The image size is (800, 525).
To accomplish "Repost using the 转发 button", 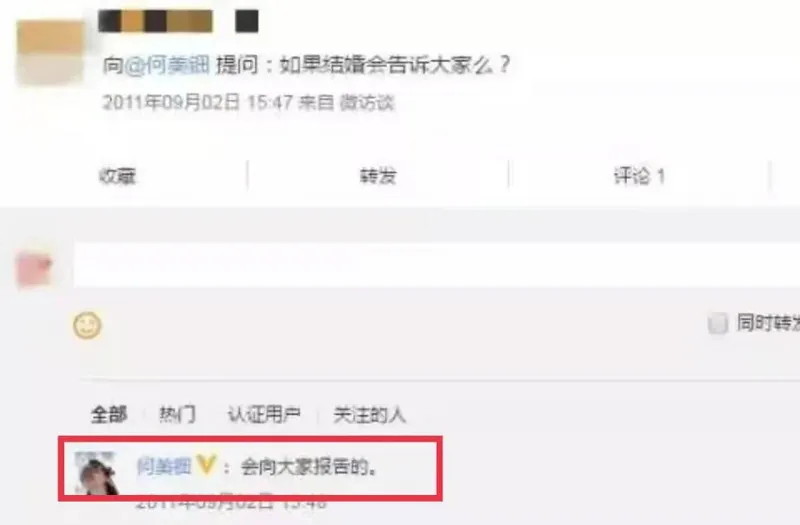I will click(378, 176).
